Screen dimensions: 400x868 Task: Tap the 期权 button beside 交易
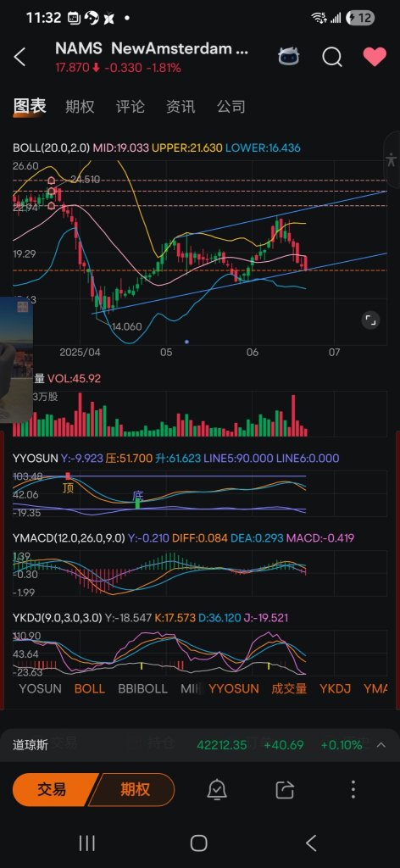[134, 789]
